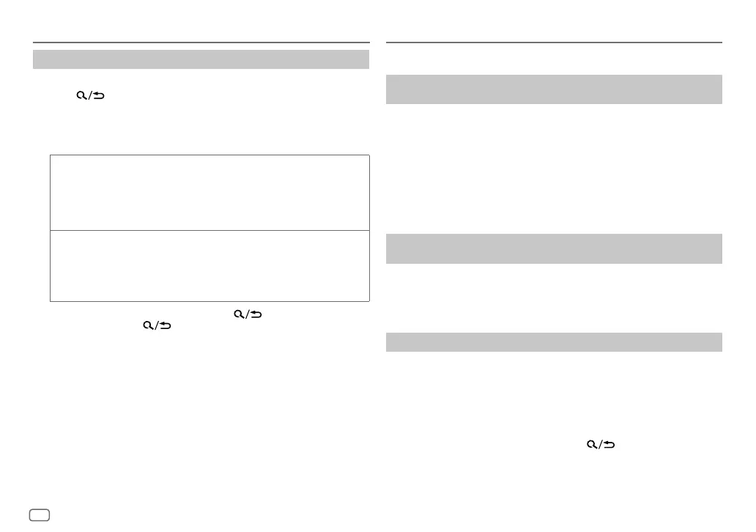
Task: Click the divider line between the two table cells
Action: 210,230
